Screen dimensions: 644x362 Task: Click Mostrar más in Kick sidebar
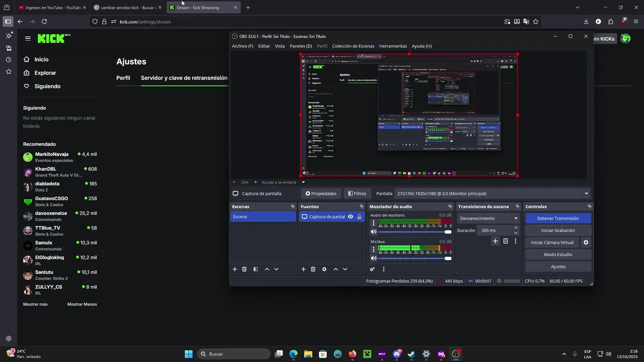(35, 304)
